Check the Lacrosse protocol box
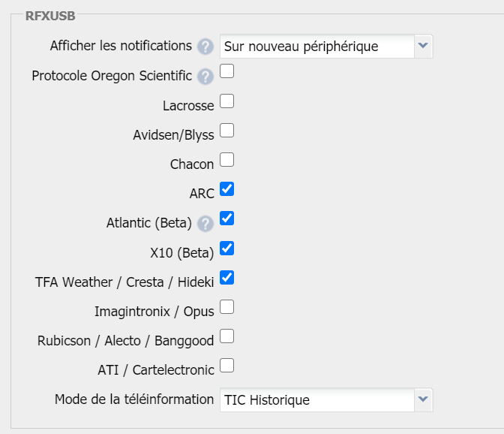 pyautogui.click(x=226, y=101)
